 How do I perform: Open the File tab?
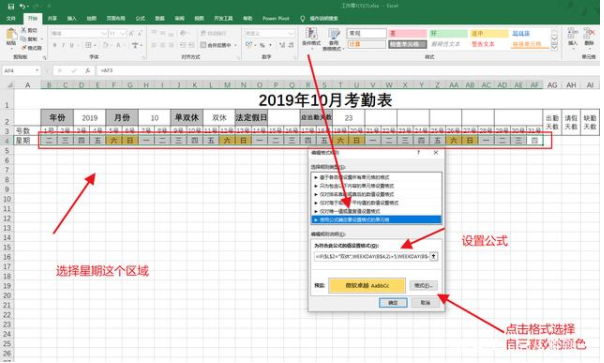point(11,18)
